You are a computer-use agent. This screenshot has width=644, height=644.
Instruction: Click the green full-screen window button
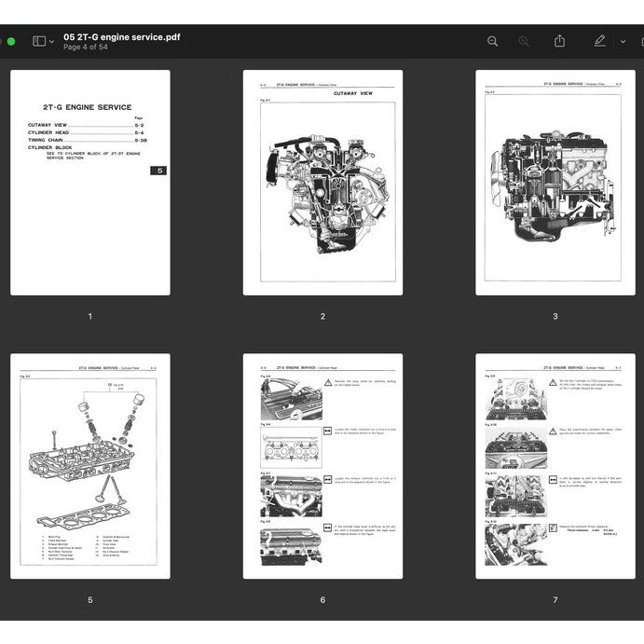pos(11,41)
